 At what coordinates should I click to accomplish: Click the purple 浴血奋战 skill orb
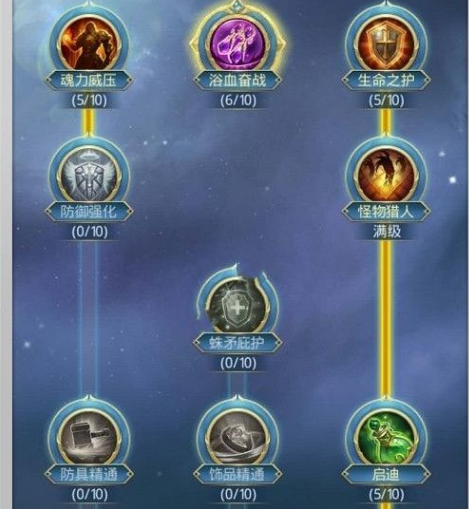pos(238,44)
